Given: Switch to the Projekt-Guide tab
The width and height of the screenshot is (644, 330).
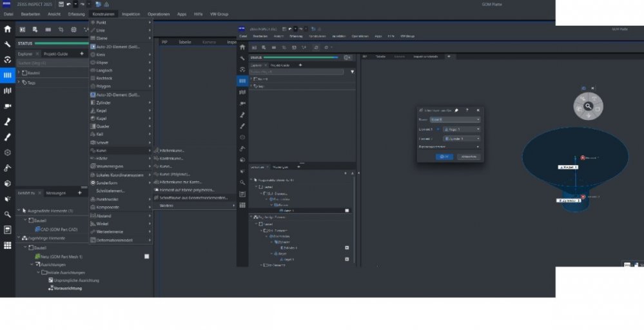Looking at the screenshot, I should point(55,54).
